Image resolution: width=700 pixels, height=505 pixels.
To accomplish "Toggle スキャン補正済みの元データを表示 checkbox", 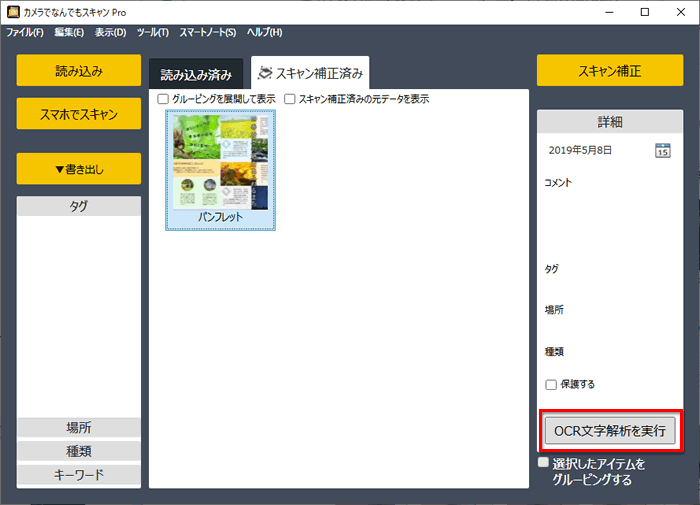I will 290,99.
